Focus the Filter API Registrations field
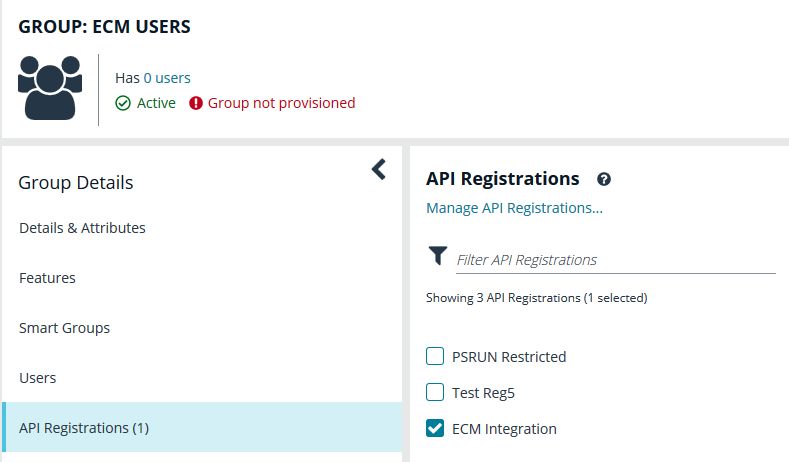 point(615,260)
